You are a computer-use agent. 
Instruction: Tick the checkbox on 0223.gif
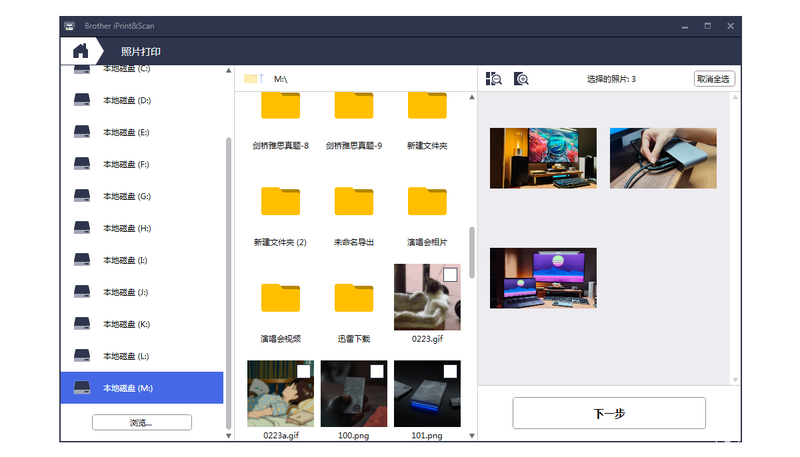pos(450,275)
